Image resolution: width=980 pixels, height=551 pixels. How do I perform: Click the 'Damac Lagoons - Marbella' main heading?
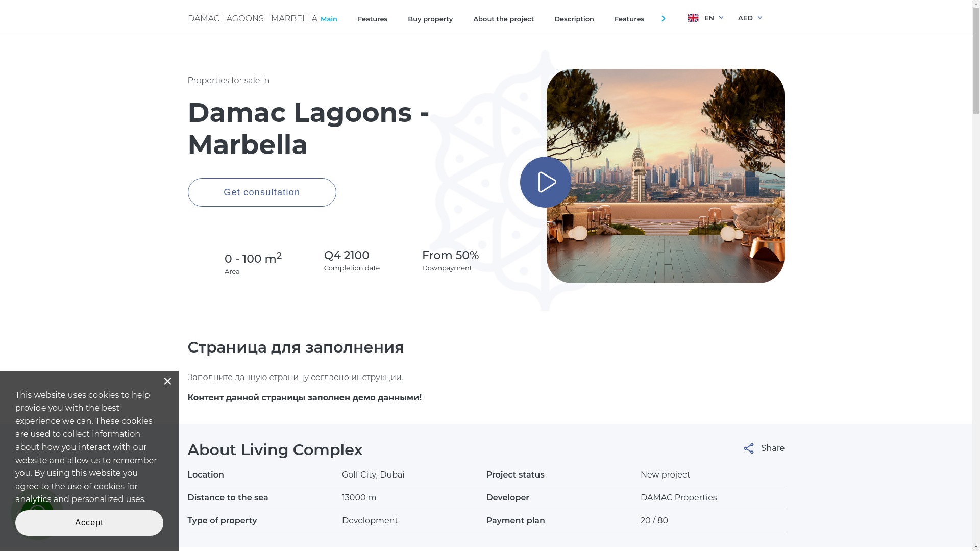point(308,129)
